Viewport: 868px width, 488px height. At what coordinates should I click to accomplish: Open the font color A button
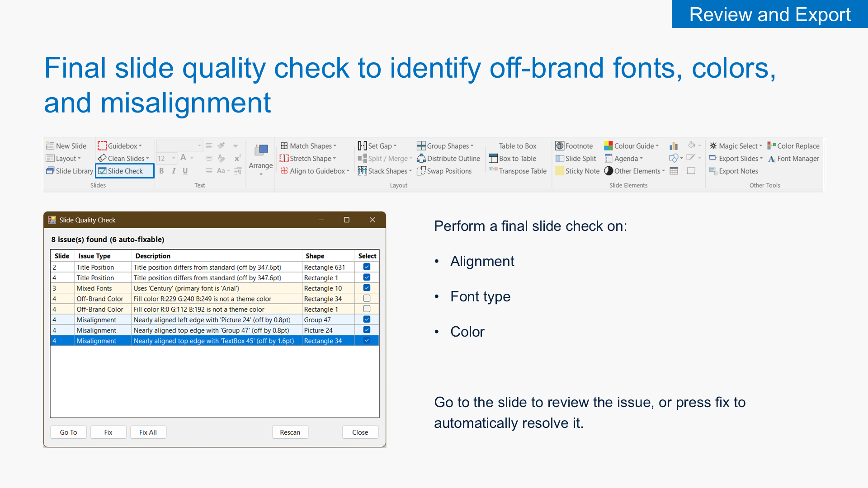coord(183,158)
